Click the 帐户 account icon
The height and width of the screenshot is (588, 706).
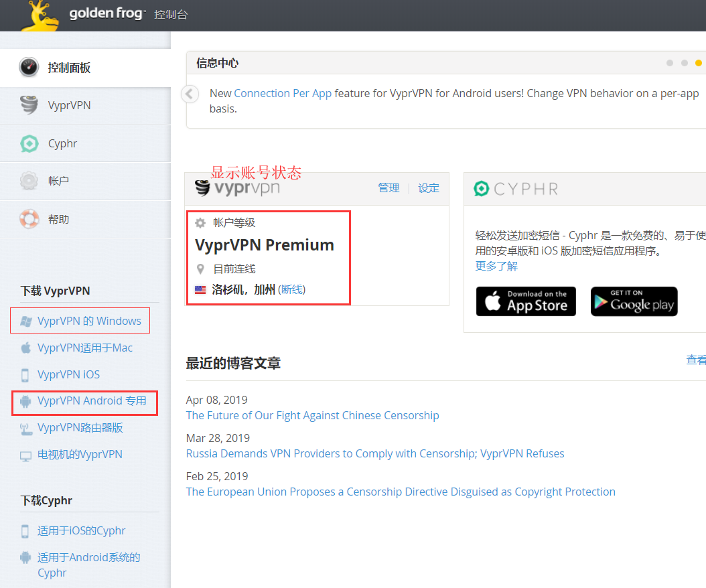coord(27,180)
